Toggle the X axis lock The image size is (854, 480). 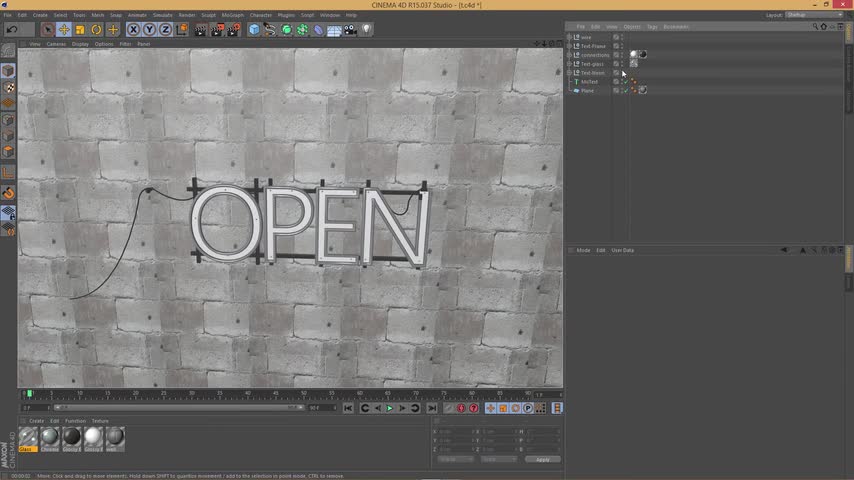[x=133, y=30]
